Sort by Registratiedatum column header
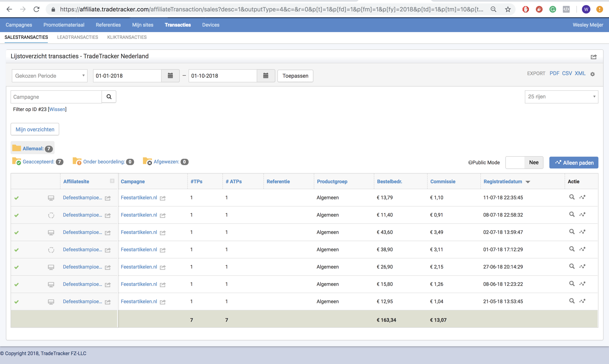The width and height of the screenshot is (609, 364). point(502,181)
